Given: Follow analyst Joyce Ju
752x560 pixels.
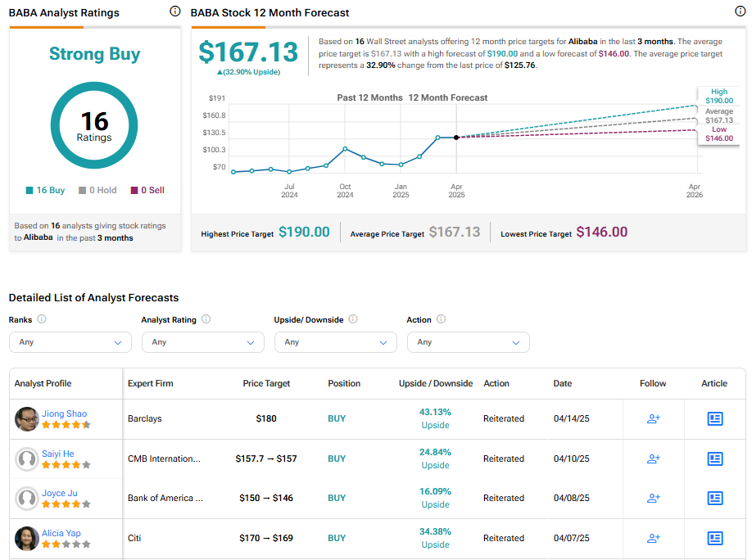Looking at the screenshot, I should (x=653, y=498).
